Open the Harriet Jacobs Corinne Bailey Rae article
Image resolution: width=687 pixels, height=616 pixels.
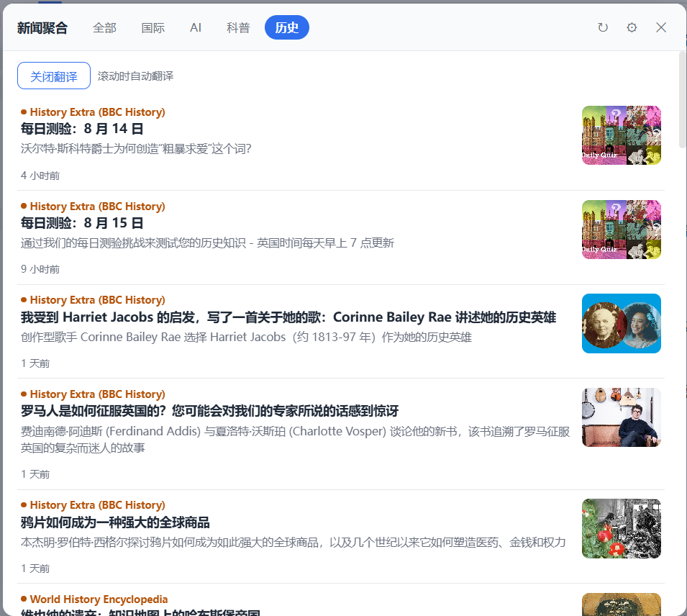point(288,317)
